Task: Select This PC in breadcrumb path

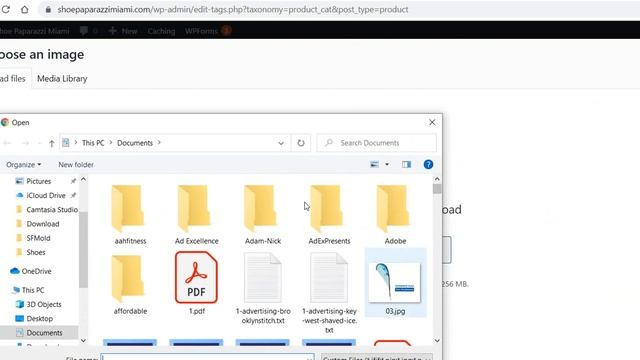Action: 93,143
